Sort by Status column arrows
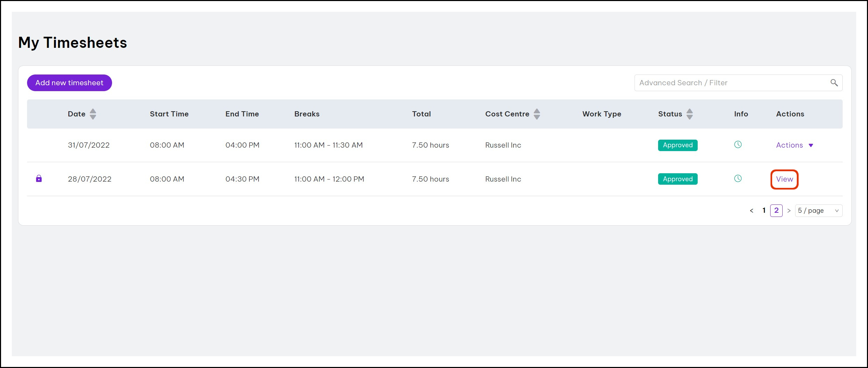 tap(690, 114)
